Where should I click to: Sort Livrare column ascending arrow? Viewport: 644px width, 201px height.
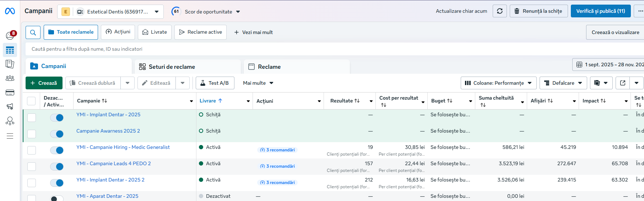click(220, 101)
